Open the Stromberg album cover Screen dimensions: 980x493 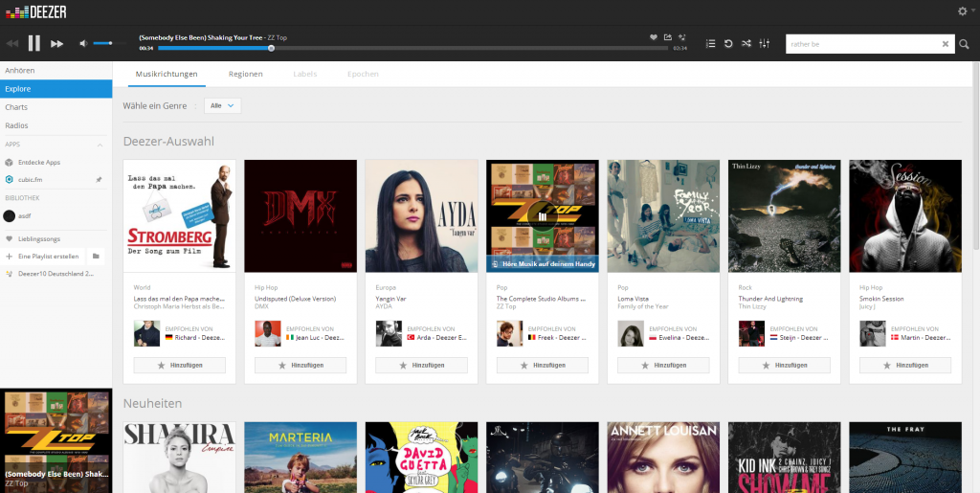[179, 215]
